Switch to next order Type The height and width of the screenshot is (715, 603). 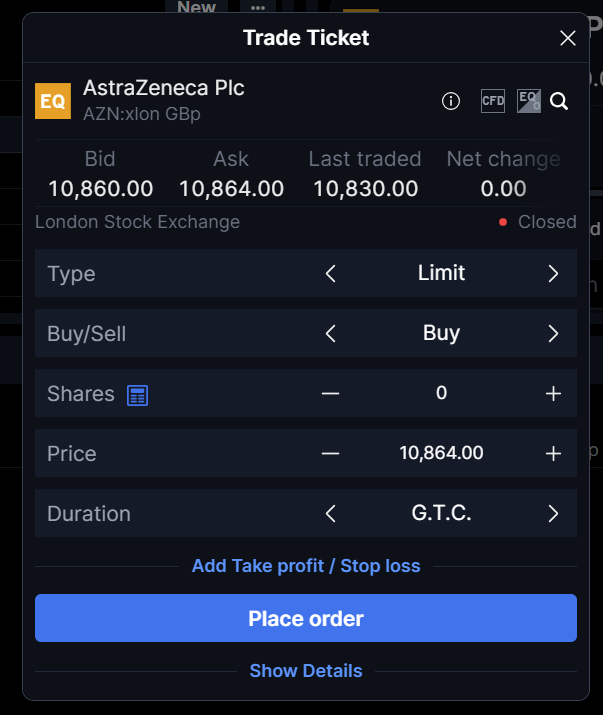[553, 274]
